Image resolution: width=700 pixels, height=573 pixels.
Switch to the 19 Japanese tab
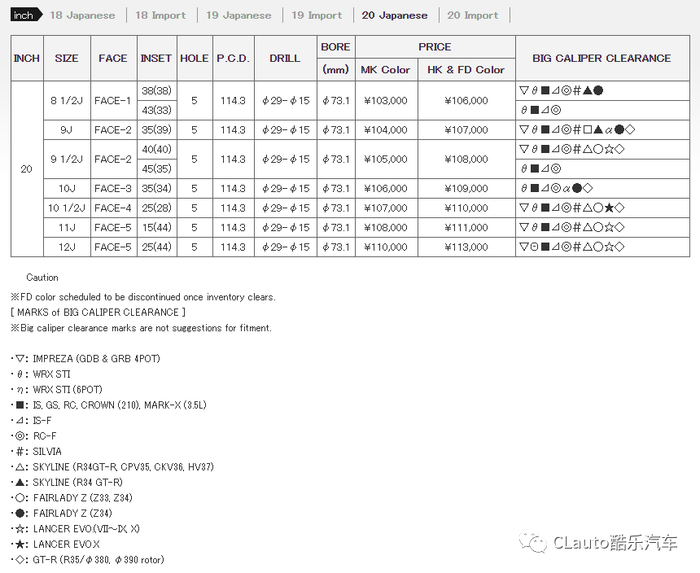[238, 15]
